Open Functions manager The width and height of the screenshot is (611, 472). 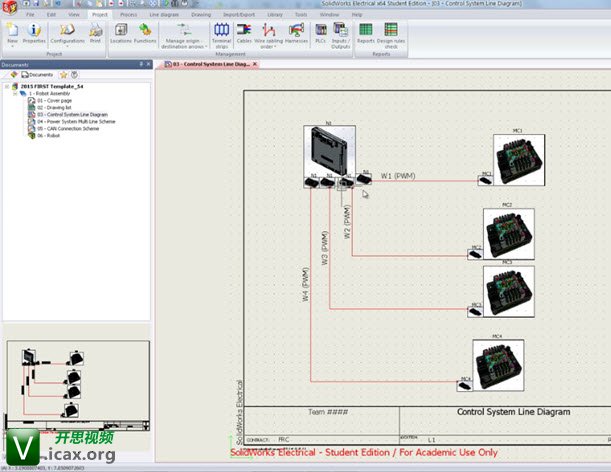145,34
